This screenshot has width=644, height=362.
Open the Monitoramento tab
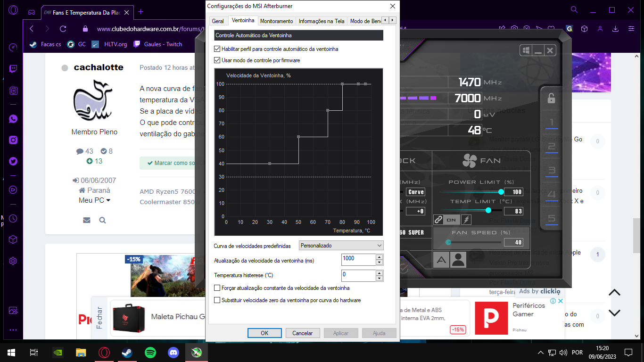coord(277,21)
